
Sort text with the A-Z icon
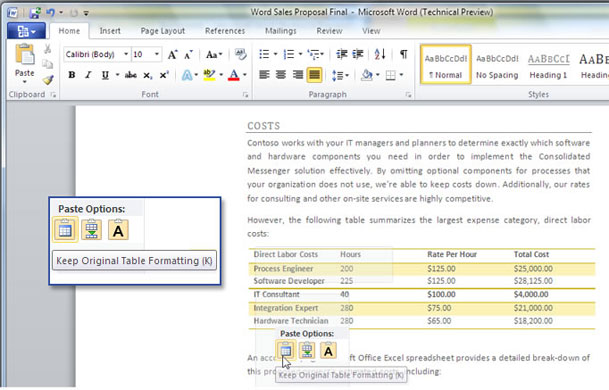[380, 54]
